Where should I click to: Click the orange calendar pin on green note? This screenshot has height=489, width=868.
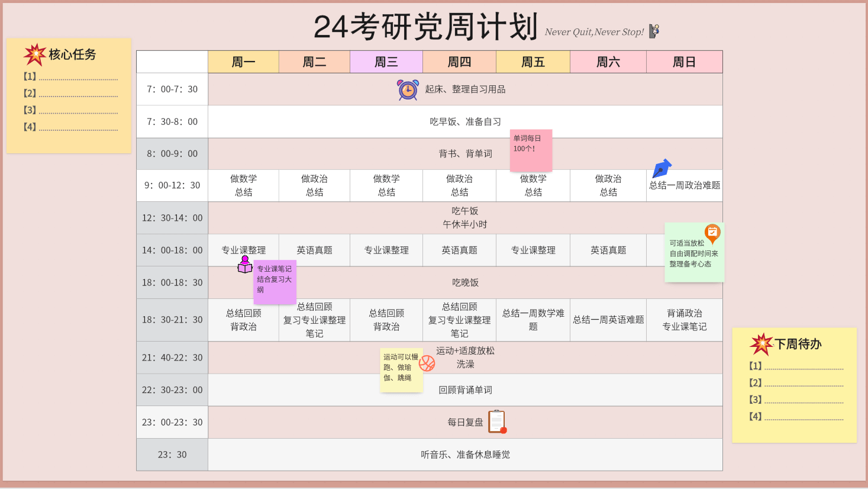(712, 233)
